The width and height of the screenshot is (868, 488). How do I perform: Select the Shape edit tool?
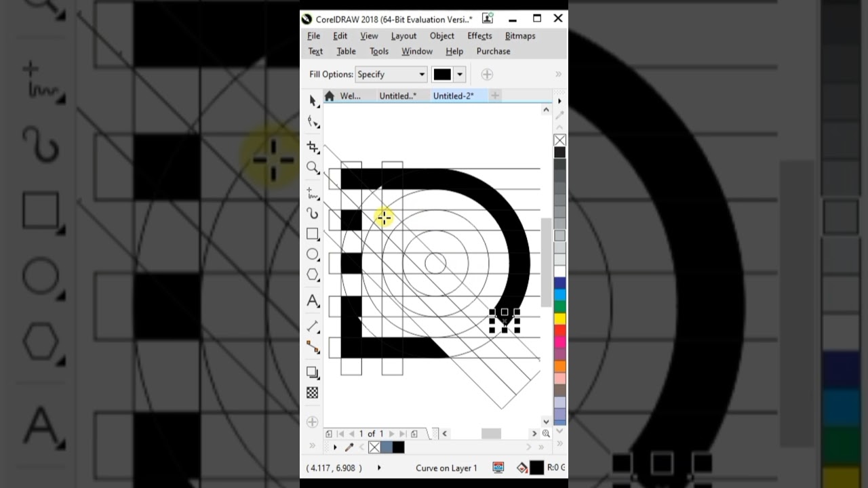pos(313,122)
